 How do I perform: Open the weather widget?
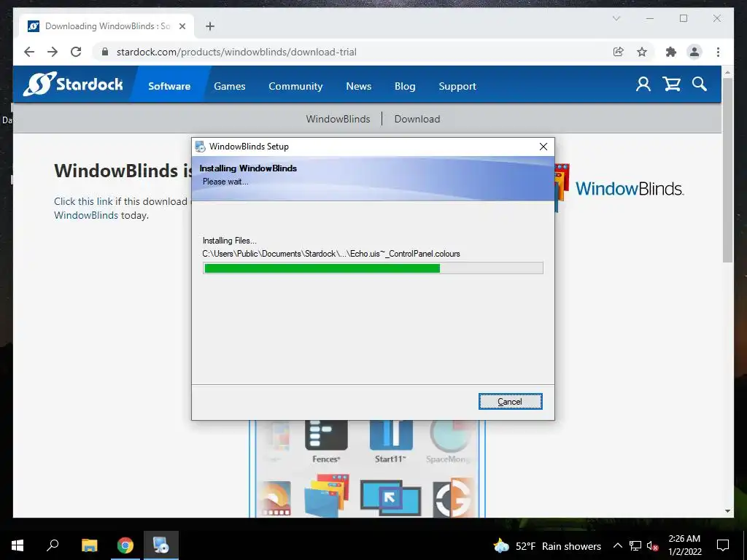coord(547,545)
